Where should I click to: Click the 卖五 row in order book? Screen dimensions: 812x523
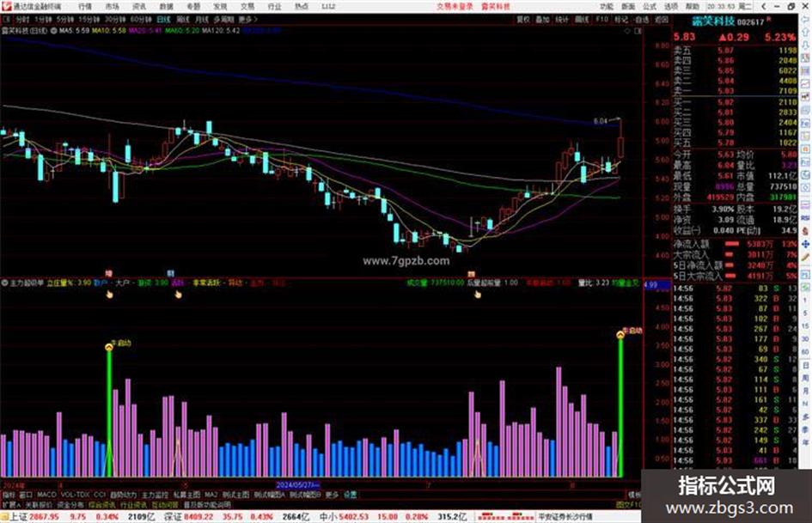click(x=735, y=51)
